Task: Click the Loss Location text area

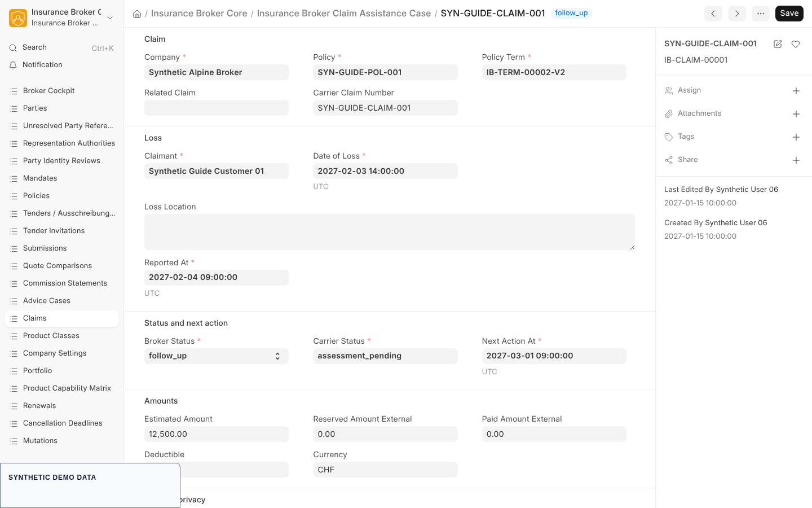Action: point(390,232)
